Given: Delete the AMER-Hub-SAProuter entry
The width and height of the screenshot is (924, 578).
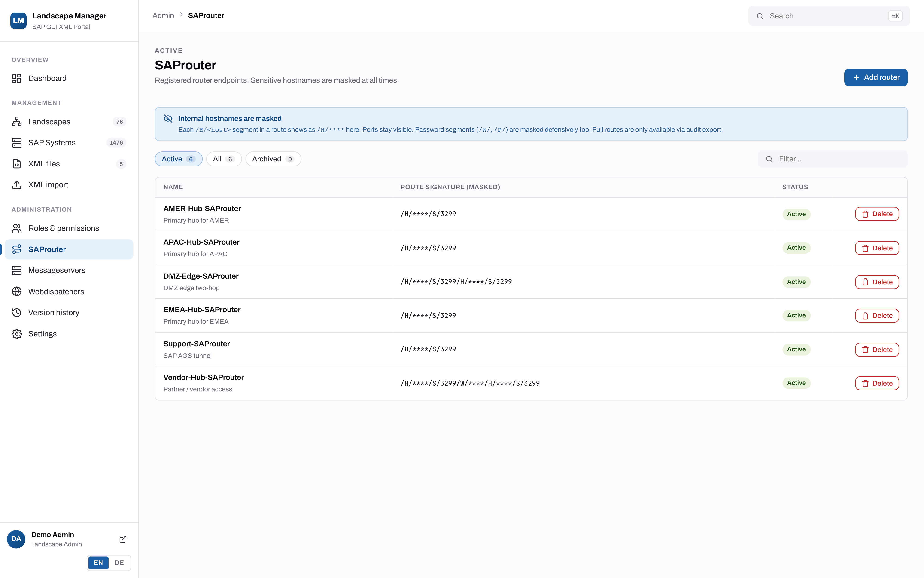Looking at the screenshot, I should [877, 214].
